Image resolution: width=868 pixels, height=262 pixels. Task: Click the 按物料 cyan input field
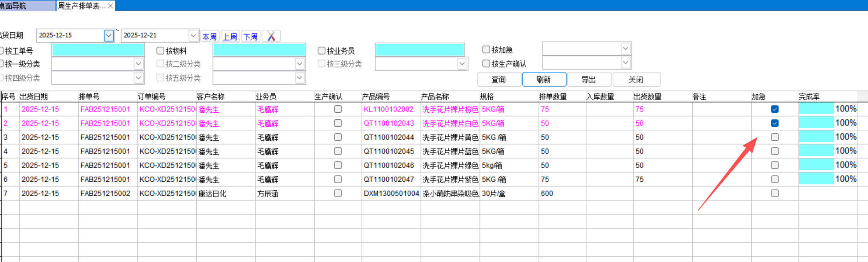(259, 50)
